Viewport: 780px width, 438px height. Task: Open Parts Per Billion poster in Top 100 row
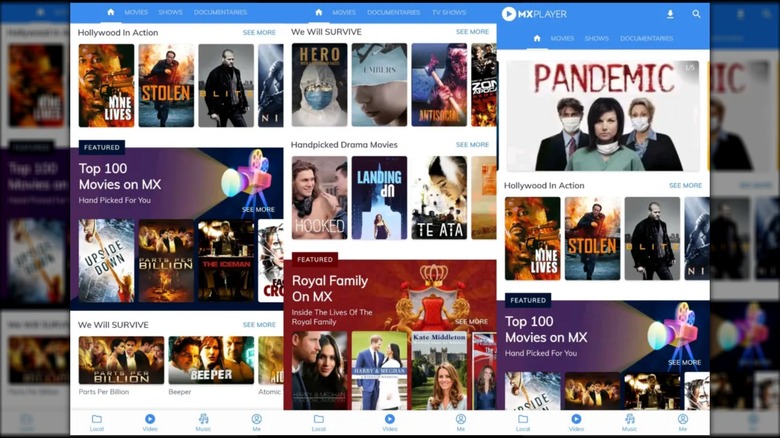(x=166, y=261)
